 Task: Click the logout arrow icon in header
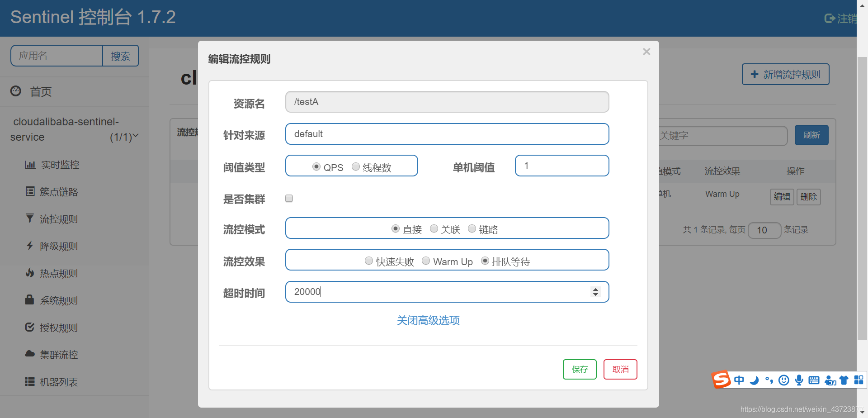click(830, 18)
